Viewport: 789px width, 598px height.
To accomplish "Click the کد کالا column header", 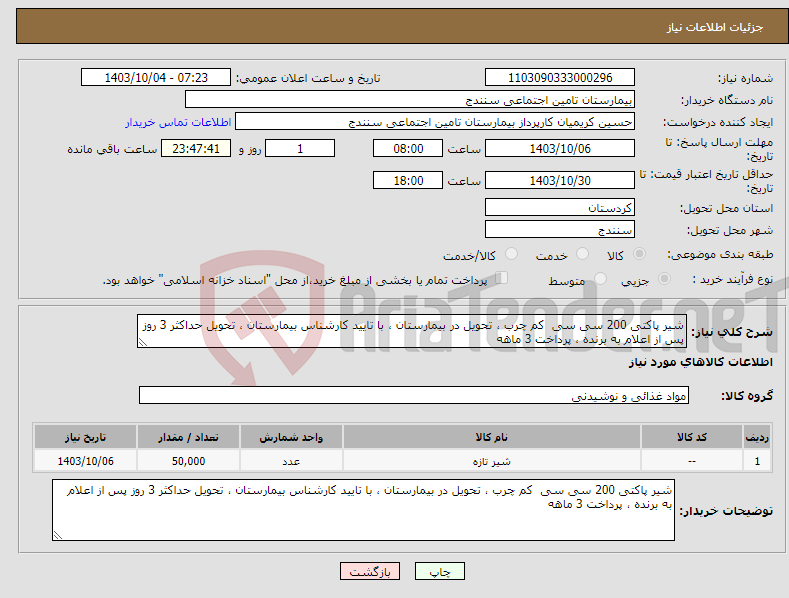I will click(692, 437).
